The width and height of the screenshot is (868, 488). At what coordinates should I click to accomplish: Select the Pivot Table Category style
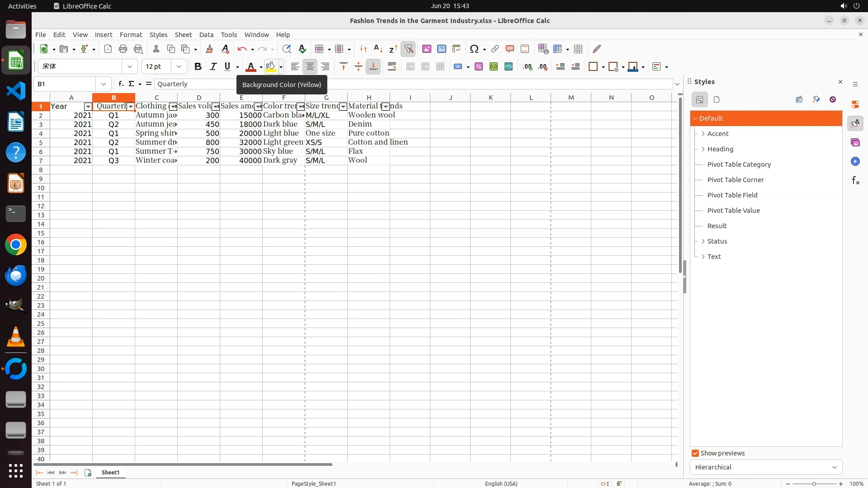click(739, 164)
